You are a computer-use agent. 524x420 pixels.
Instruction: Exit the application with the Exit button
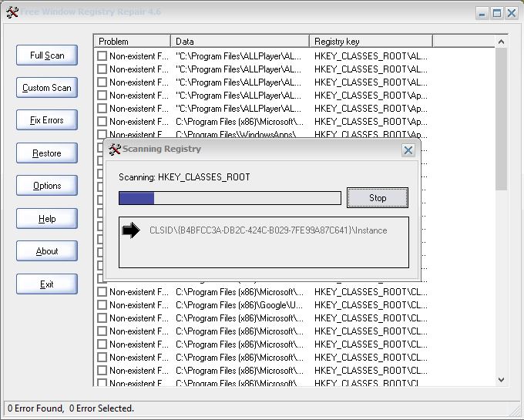click(x=47, y=284)
